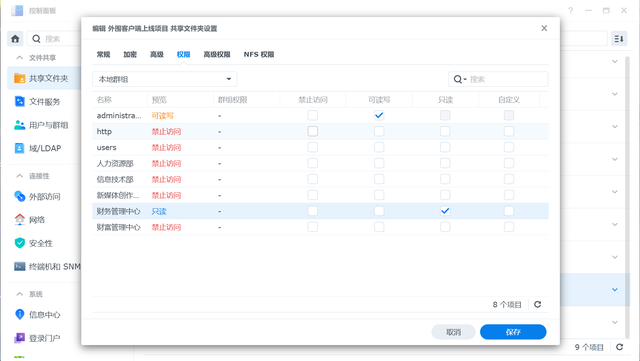Viewport: 640px width, 361px height.
Task: Click the 群组权限 column header
Action: tap(247, 100)
